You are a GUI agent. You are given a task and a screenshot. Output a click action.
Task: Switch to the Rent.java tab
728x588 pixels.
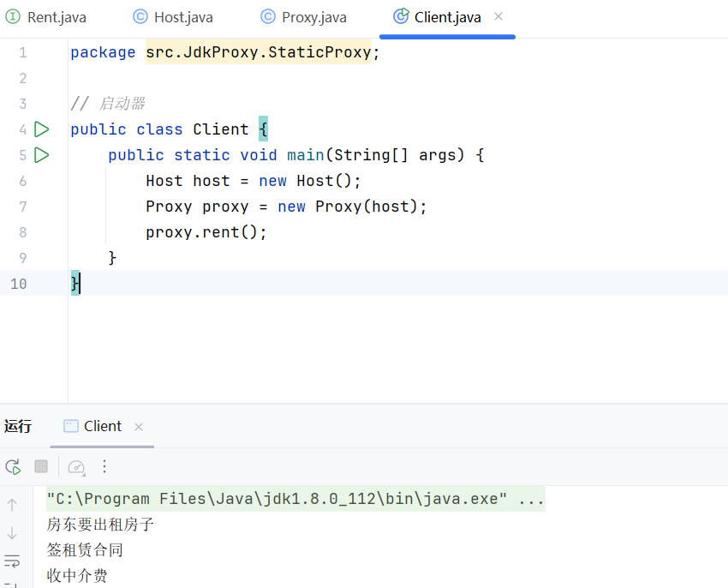click(47, 17)
